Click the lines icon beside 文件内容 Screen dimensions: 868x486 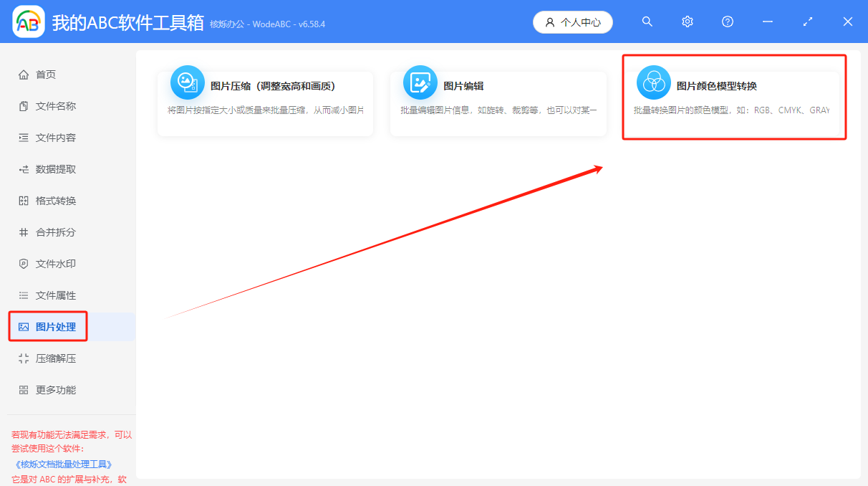[x=24, y=138]
